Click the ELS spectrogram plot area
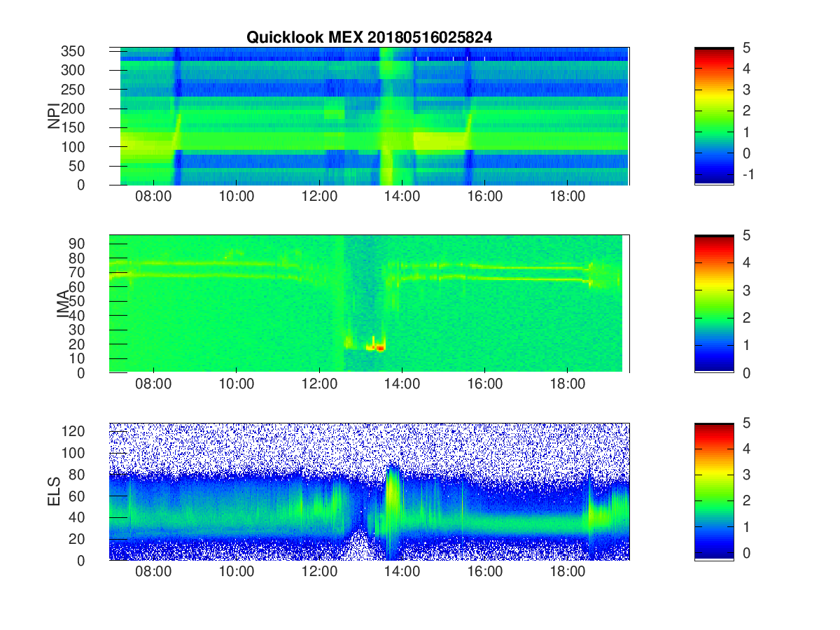Viewport: 840px width, 630px height. click(370, 491)
